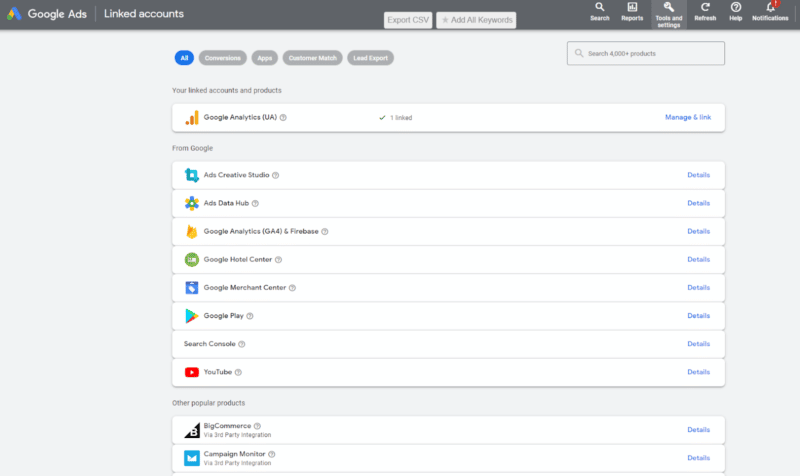Viewport: 800px width, 476px height.
Task: Open the Help question mark icon
Action: (736, 9)
